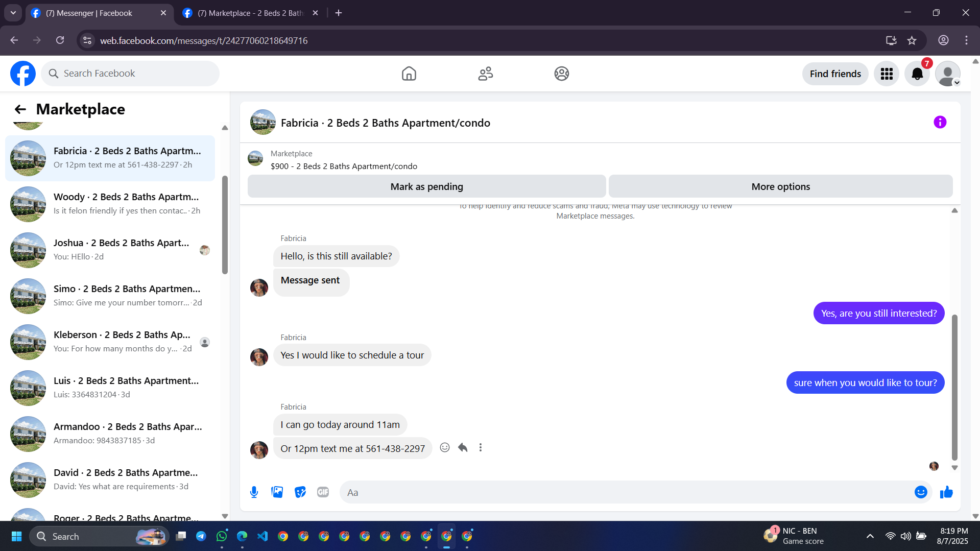Image resolution: width=980 pixels, height=551 pixels.
Task: Open a new browser tab
Action: point(339,13)
